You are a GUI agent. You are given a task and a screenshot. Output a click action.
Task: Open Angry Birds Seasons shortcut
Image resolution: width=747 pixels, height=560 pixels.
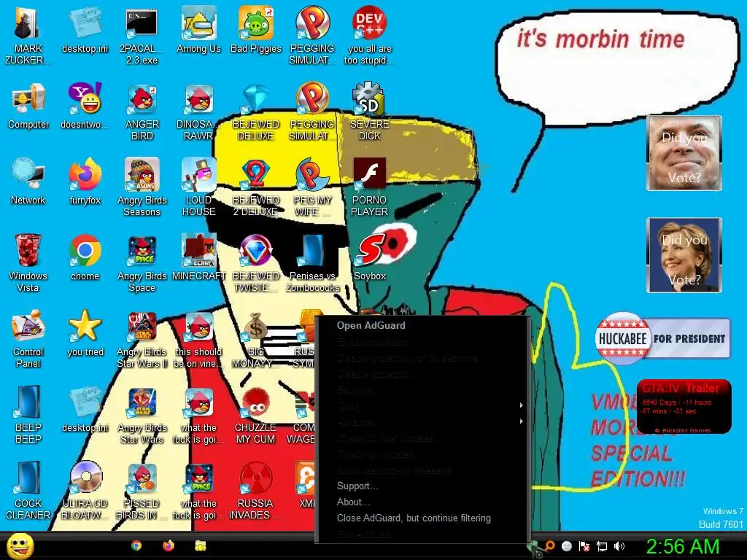click(x=142, y=187)
